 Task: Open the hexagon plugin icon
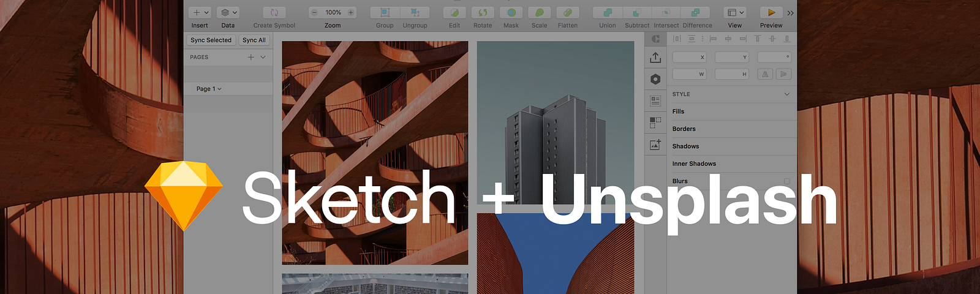pyautogui.click(x=655, y=79)
